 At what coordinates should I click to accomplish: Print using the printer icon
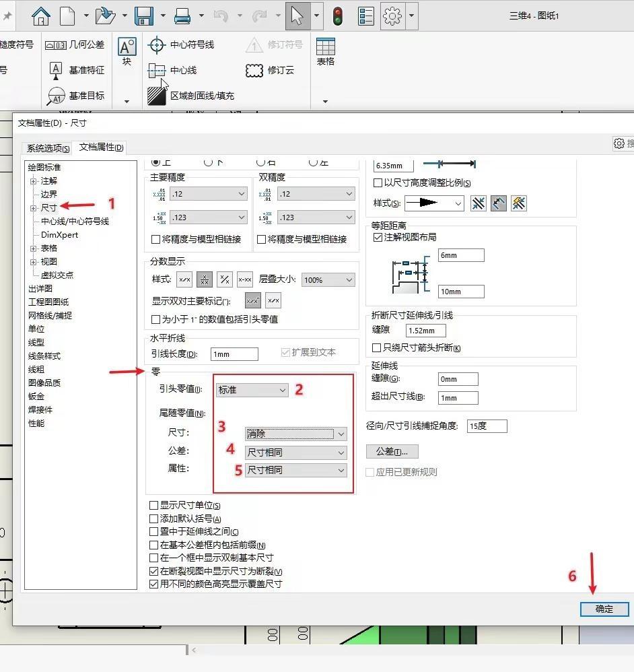(182, 16)
